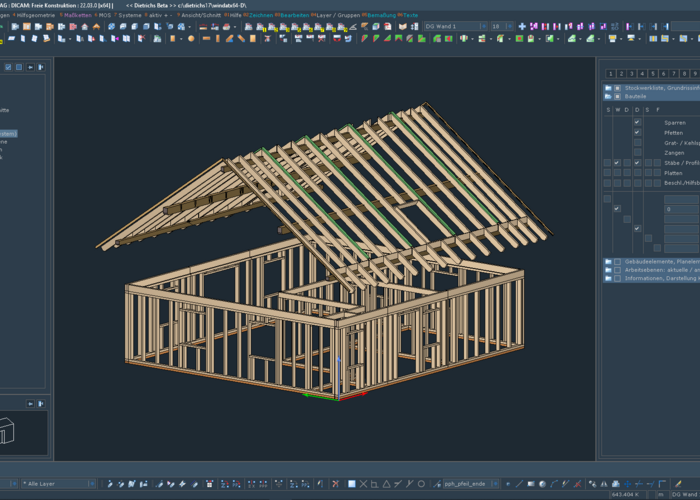
Task: Open the Hilfe menu
Action: pos(235,15)
